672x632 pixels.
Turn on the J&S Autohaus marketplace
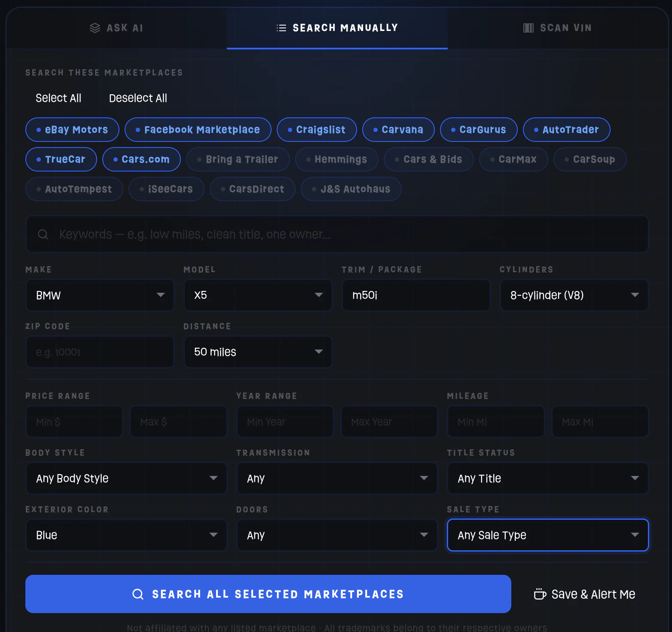point(351,189)
